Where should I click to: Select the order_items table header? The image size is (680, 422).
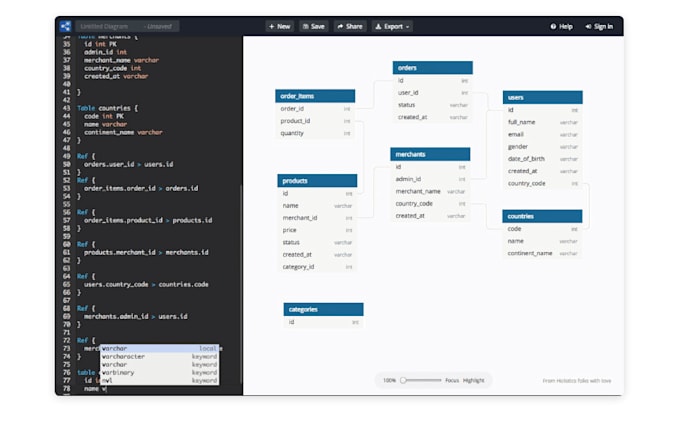click(315, 96)
